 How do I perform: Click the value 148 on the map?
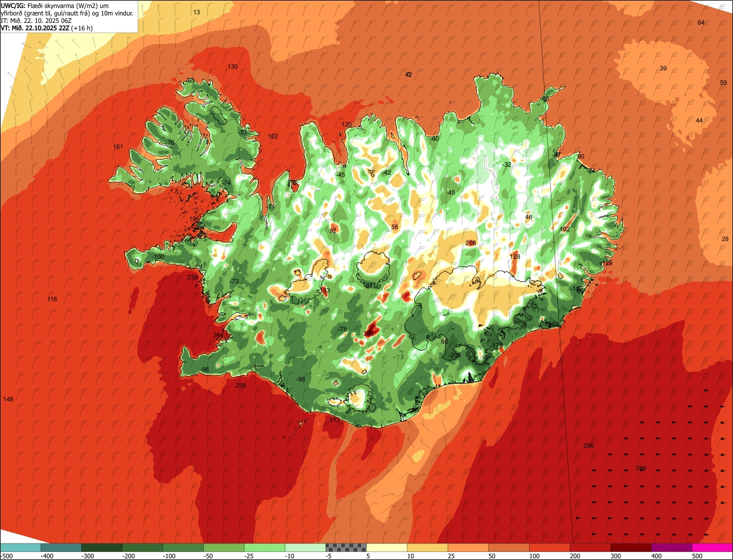8,399
